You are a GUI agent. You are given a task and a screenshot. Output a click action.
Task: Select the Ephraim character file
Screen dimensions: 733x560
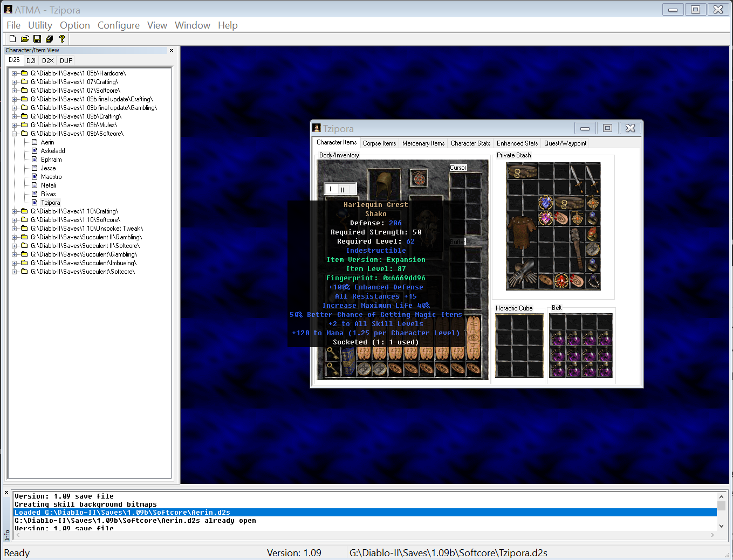[51, 160]
